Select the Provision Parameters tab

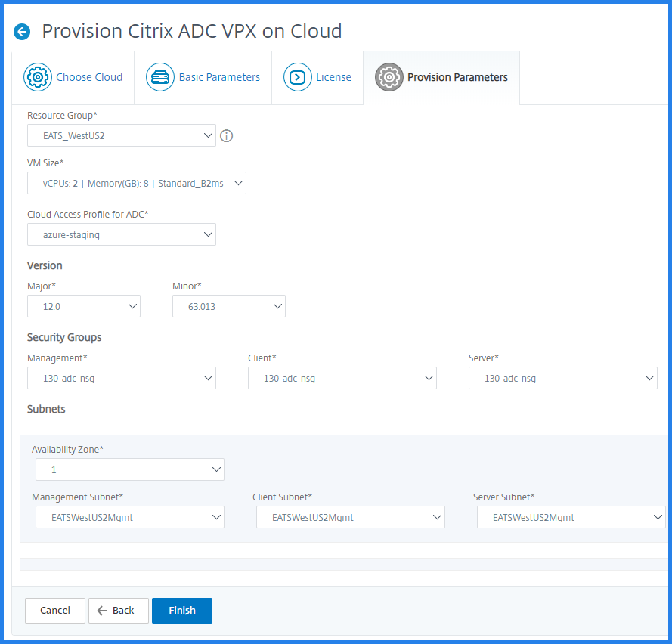click(441, 78)
